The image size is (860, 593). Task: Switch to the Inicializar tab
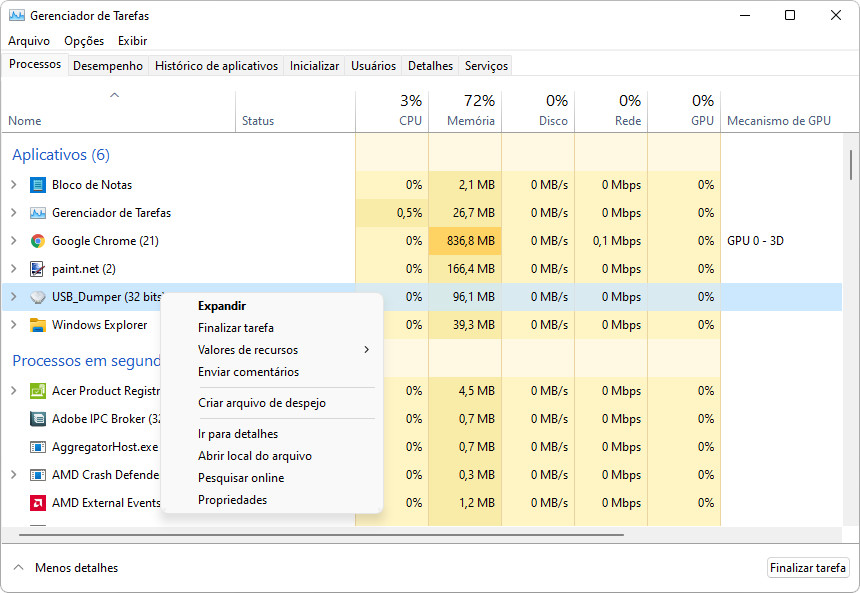(314, 65)
